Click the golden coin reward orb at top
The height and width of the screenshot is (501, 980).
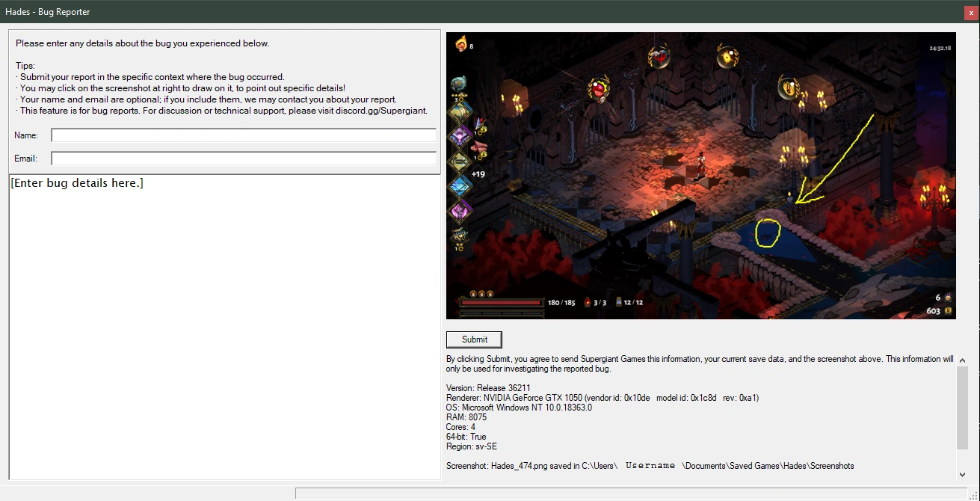[x=727, y=55]
